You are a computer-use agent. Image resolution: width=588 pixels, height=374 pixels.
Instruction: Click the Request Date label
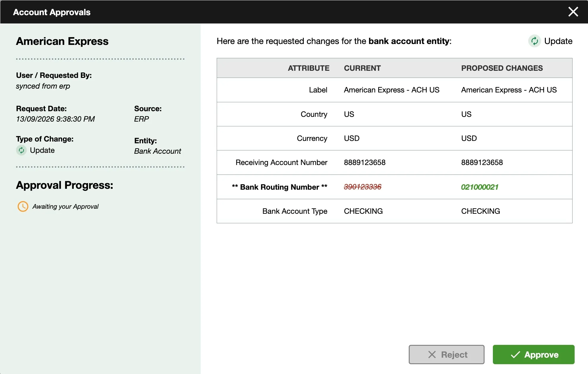(41, 109)
